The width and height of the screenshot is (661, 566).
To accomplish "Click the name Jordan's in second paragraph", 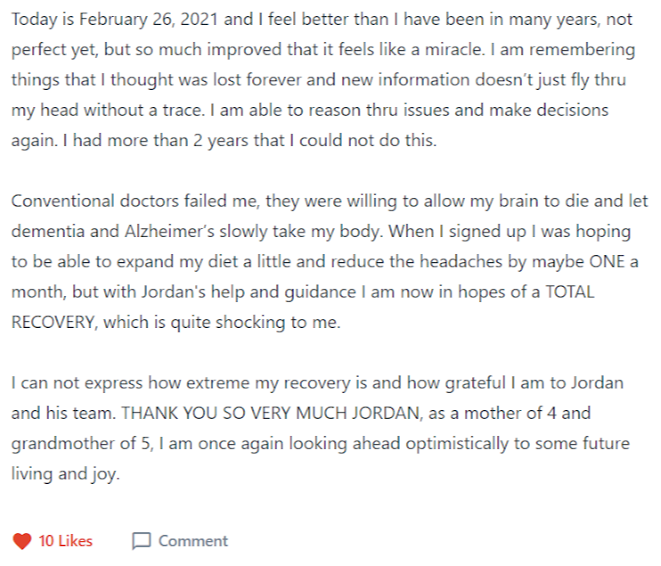I will click(x=173, y=292).
